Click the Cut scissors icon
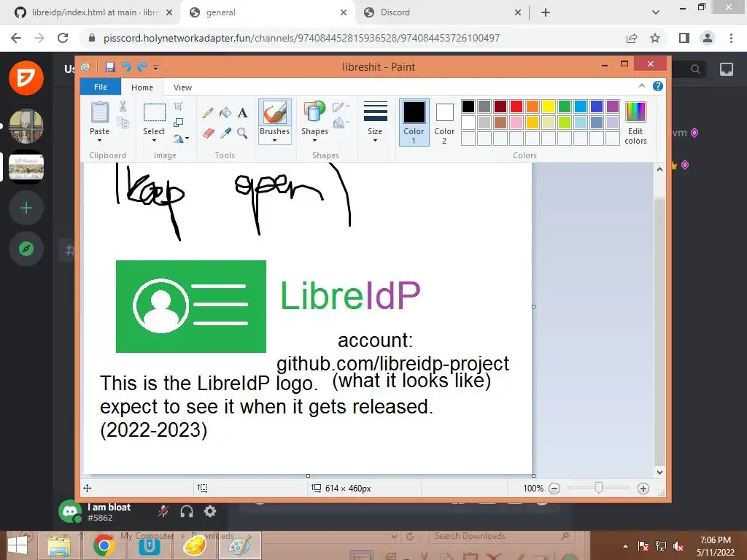This screenshot has width=747, height=560. tap(123, 106)
